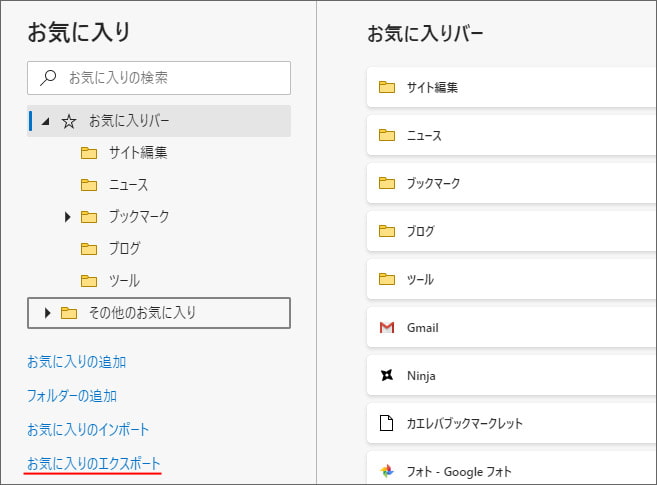Click フォルダーの追加 link
This screenshot has width=657, height=485.
(x=72, y=396)
